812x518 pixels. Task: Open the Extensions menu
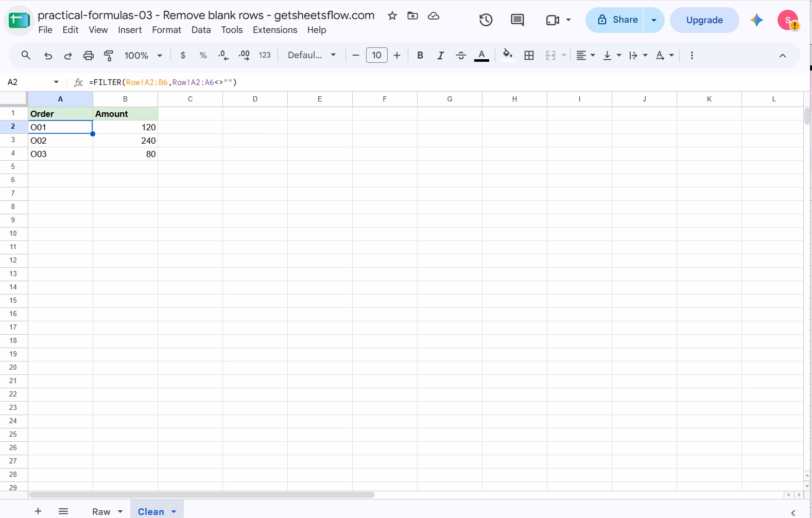pos(275,30)
